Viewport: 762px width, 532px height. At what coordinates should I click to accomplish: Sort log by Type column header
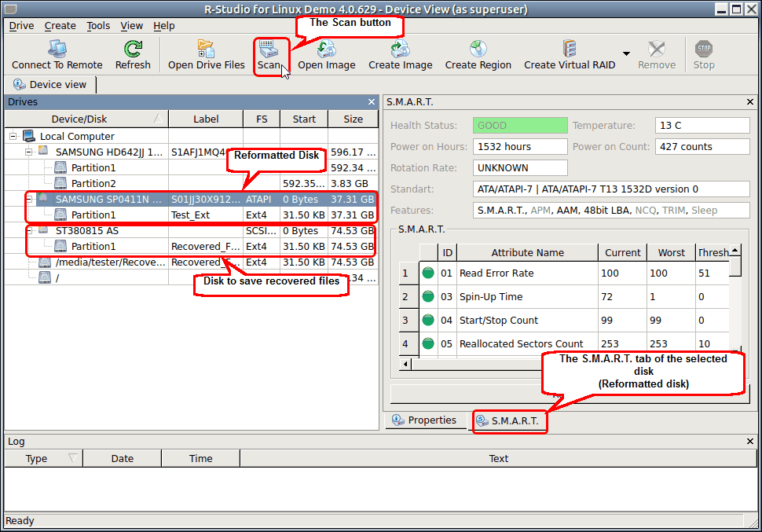(44, 458)
